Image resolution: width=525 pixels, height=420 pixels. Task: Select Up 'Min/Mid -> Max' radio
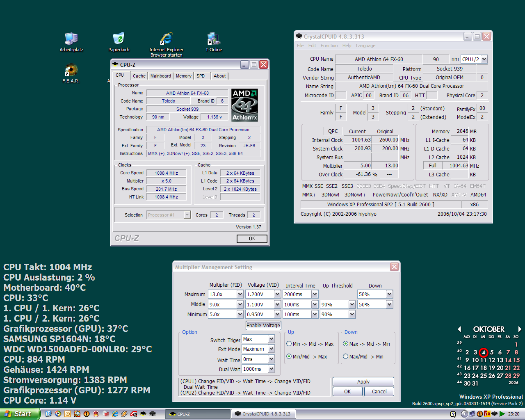pyautogui.click(x=289, y=356)
